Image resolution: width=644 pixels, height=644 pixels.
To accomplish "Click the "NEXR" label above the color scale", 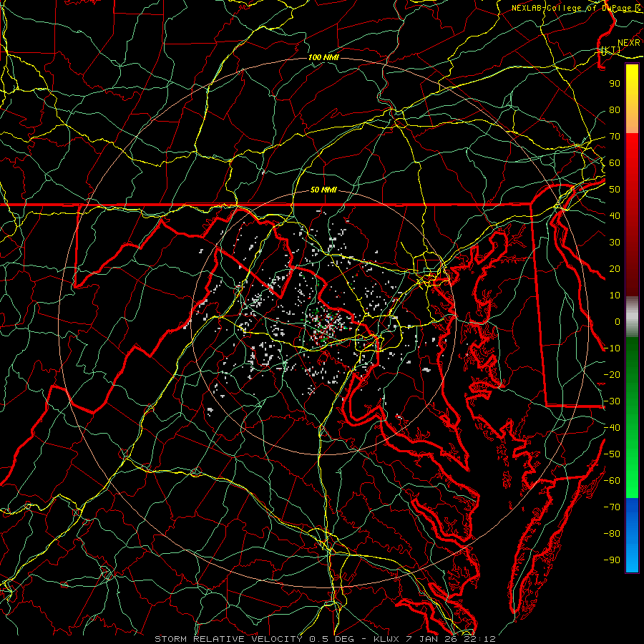I will point(628,43).
